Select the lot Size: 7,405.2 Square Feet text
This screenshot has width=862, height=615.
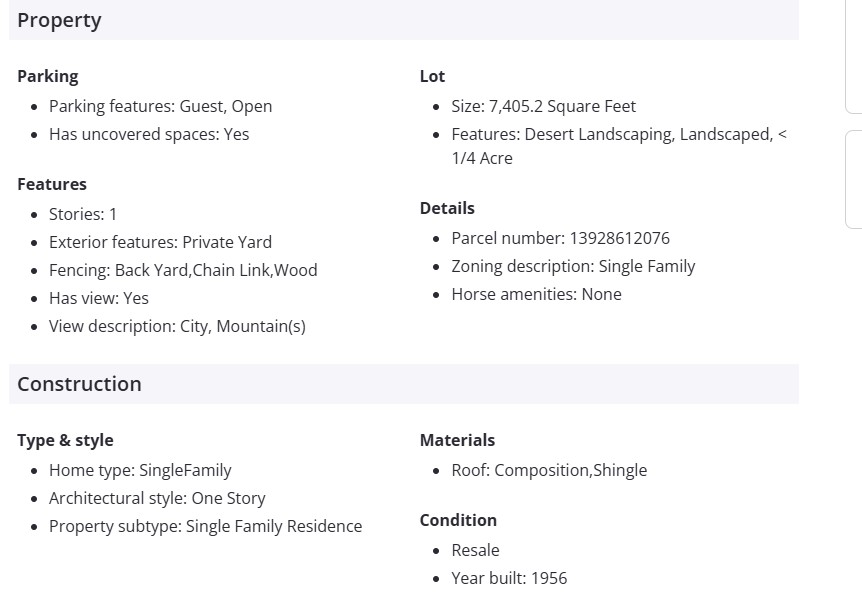tap(543, 106)
